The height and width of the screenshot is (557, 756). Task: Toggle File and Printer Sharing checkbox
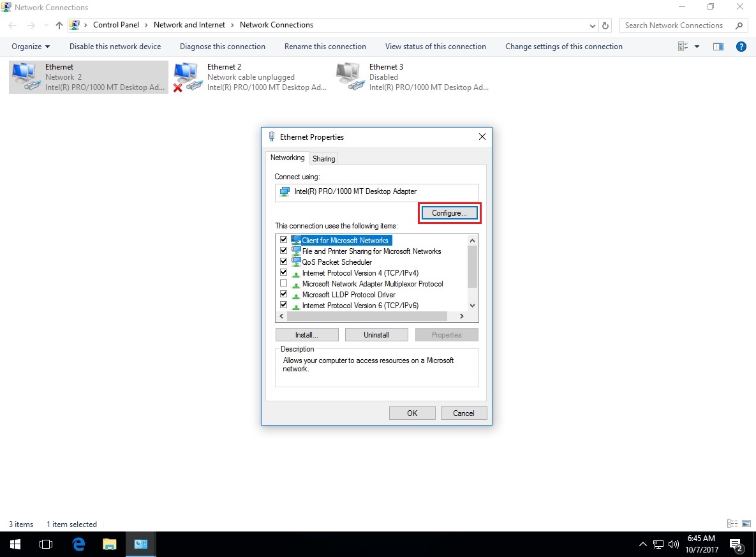click(283, 251)
